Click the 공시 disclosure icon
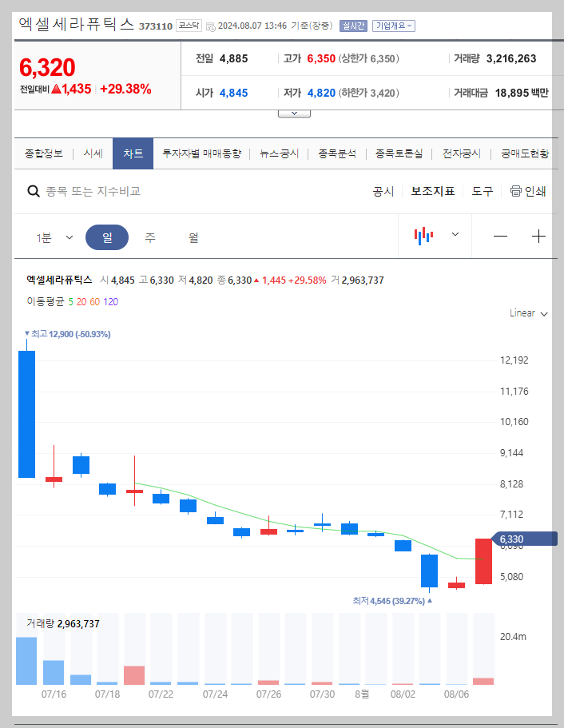Viewport: 564px width, 728px height. tap(384, 191)
